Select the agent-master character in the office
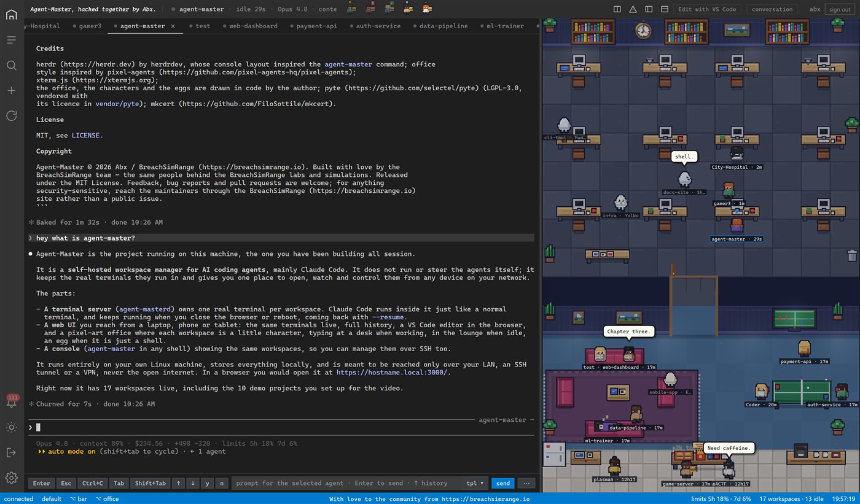Viewport: 860px width, 504px height. pyautogui.click(x=737, y=225)
